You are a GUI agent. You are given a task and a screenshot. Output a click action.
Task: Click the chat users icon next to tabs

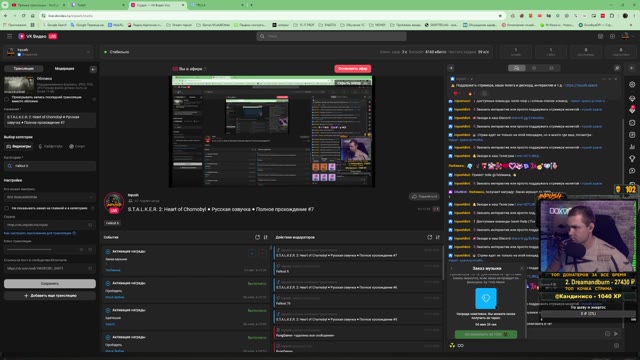coord(617,68)
